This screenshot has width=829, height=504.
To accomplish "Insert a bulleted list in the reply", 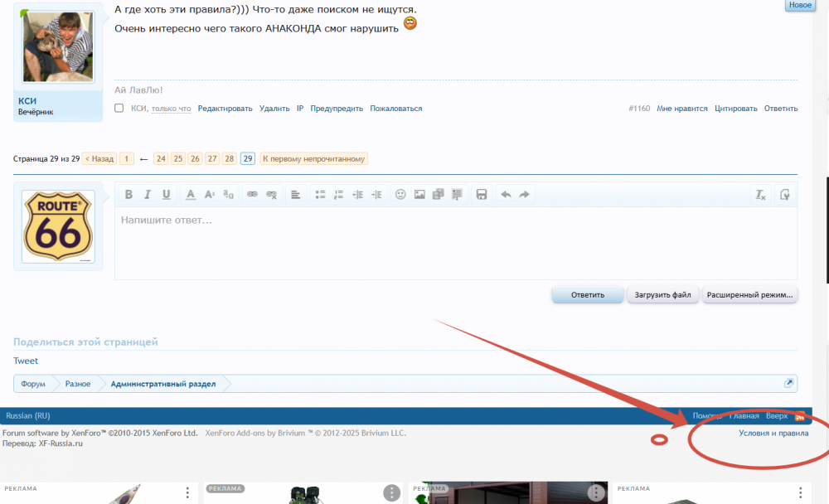I will click(320, 195).
